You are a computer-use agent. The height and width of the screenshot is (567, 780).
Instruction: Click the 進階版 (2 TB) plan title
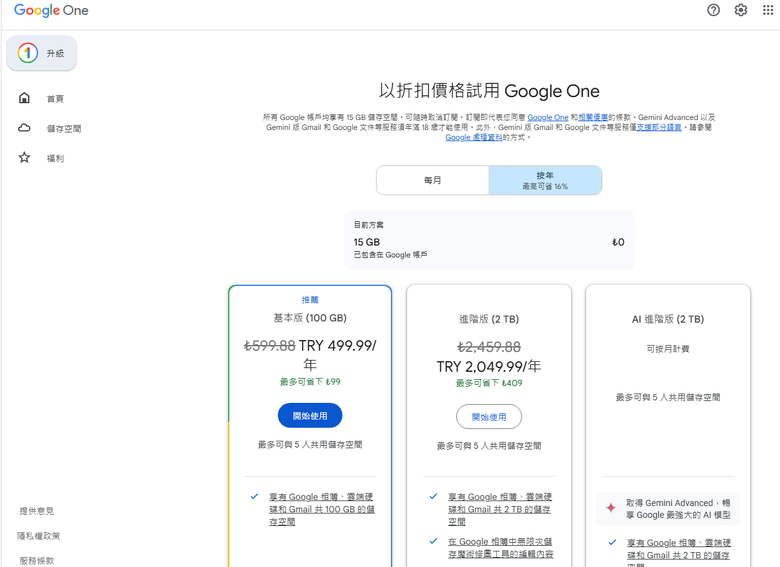(489, 319)
